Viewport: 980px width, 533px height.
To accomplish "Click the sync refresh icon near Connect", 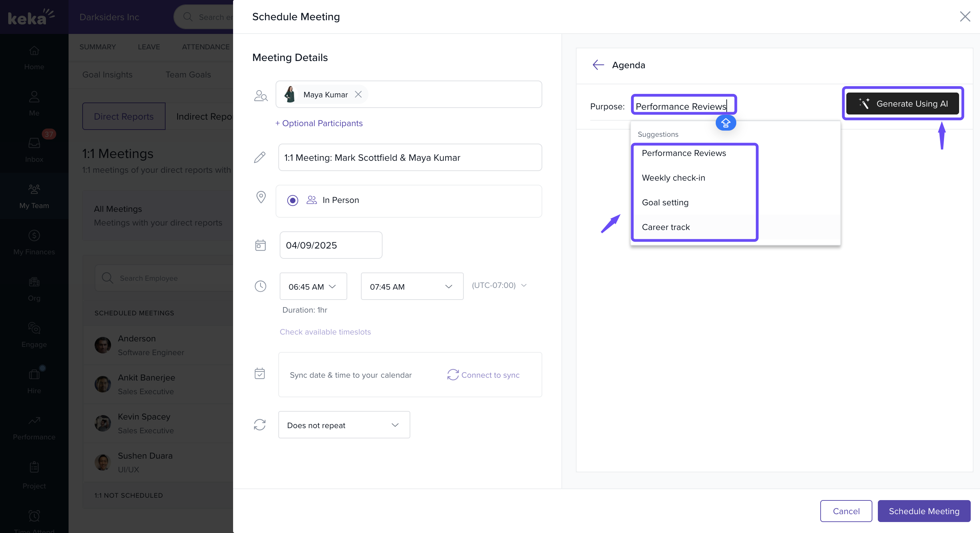I will click(452, 375).
